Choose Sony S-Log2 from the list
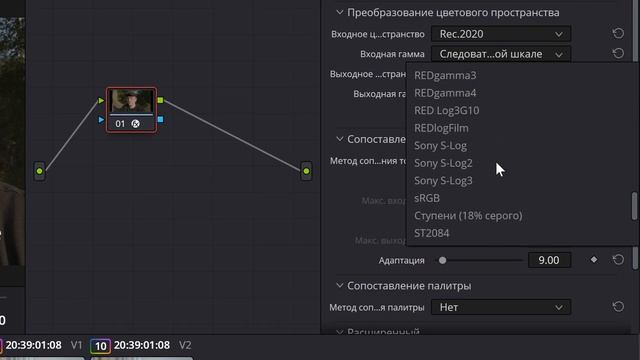This screenshot has width=640, height=360. pos(443,163)
